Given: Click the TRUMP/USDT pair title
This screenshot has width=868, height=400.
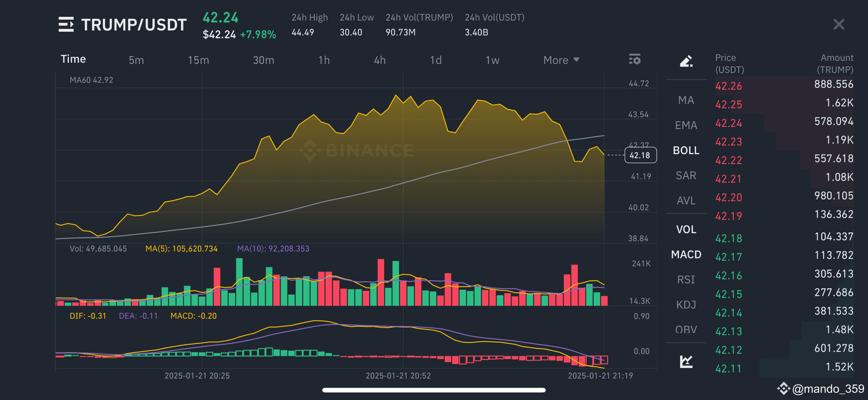Looking at the screenshot, I should [134, 25].
